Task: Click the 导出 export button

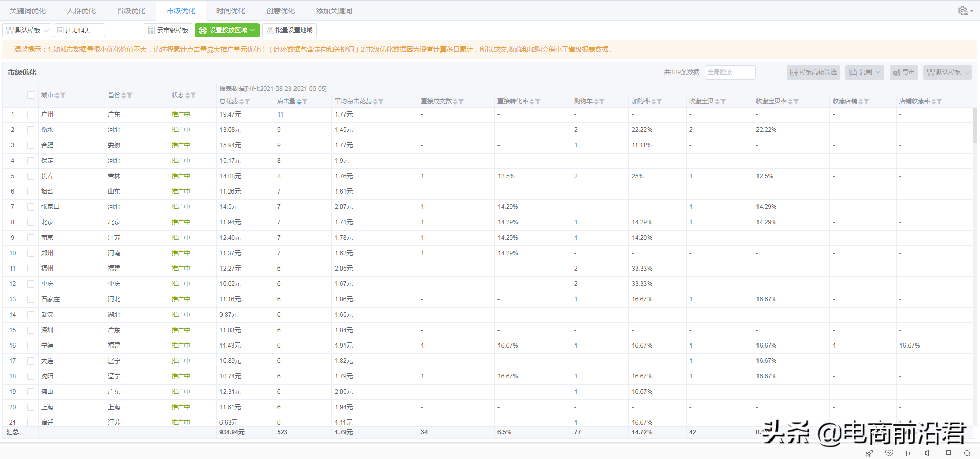Action: coord(904,72)
